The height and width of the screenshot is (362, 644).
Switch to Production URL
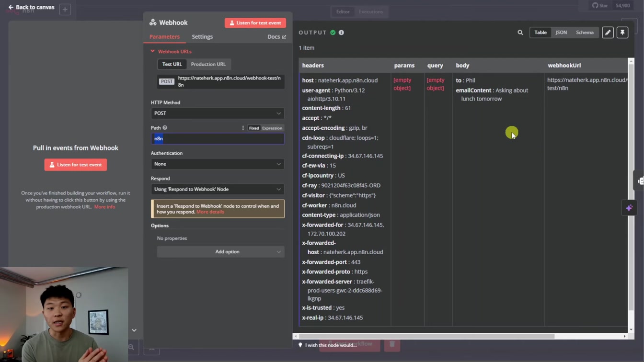click(x=208, y=64)
